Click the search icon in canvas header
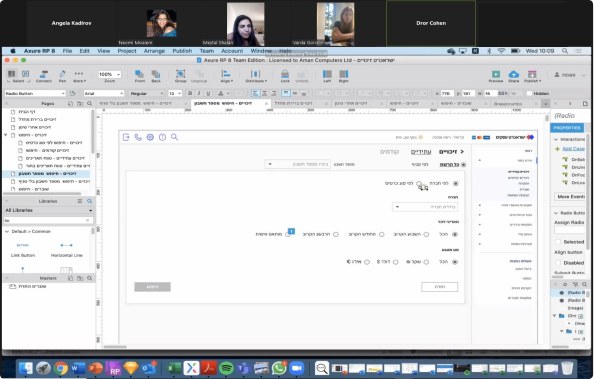Image resolution: width=594 pixels, height=379 pixels. pos(174,137)
